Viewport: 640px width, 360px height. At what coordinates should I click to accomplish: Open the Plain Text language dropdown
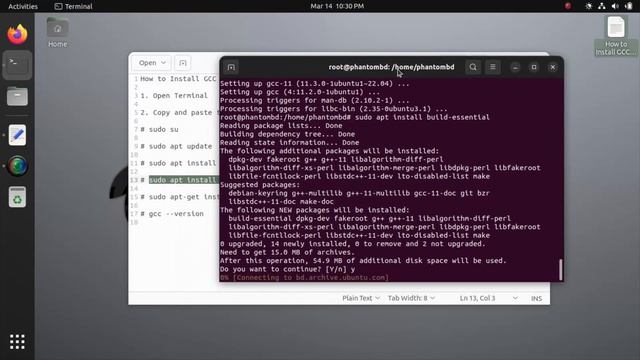click(361, 298)
